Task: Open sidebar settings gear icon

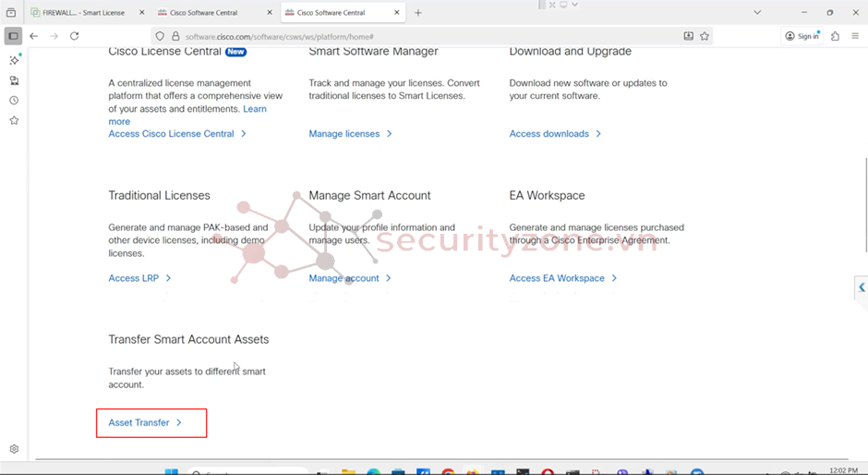Action: coord(14,449)
